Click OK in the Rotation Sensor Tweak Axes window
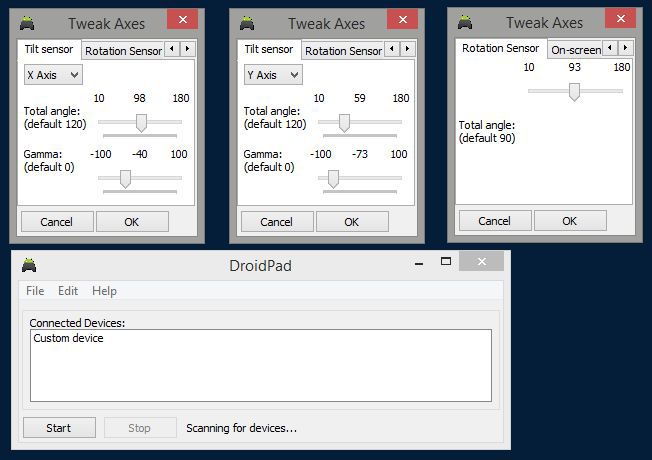This screenshot has height=460, width=652. pyautogui.click(x=570, y=221)
